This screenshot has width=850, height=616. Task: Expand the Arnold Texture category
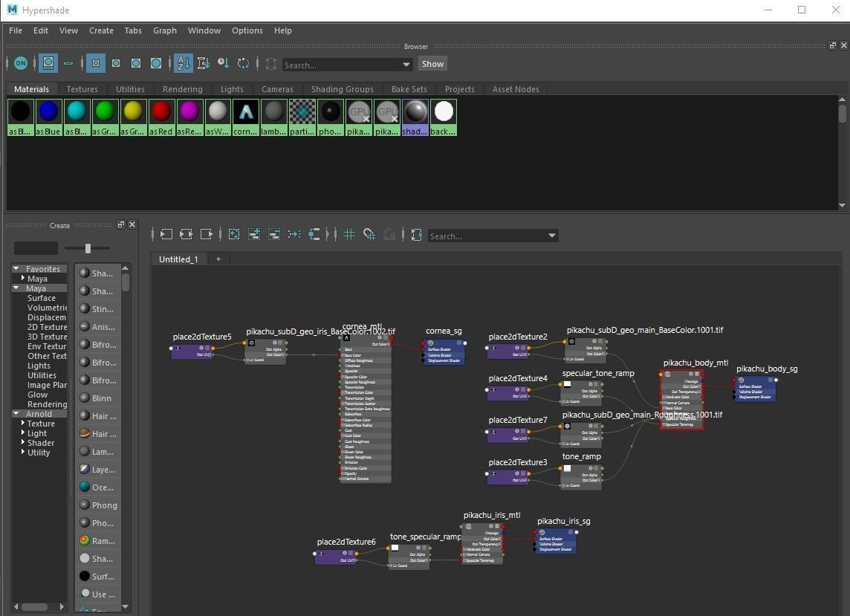(x=23, y=423)
